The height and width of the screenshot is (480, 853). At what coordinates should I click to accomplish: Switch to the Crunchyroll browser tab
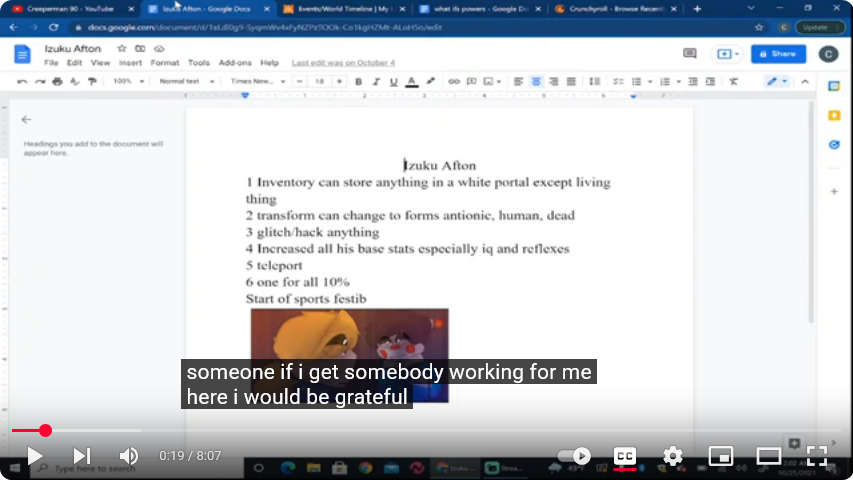616,9
